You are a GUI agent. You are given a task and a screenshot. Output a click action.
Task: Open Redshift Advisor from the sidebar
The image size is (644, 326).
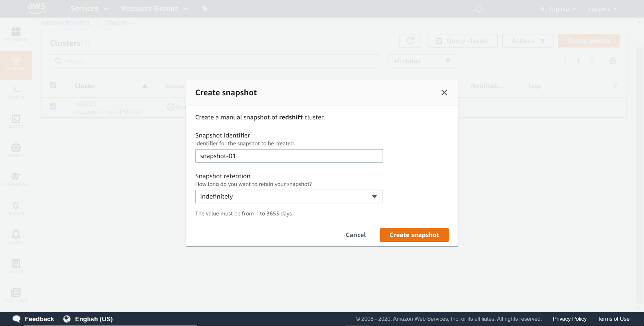pos(16,209)
